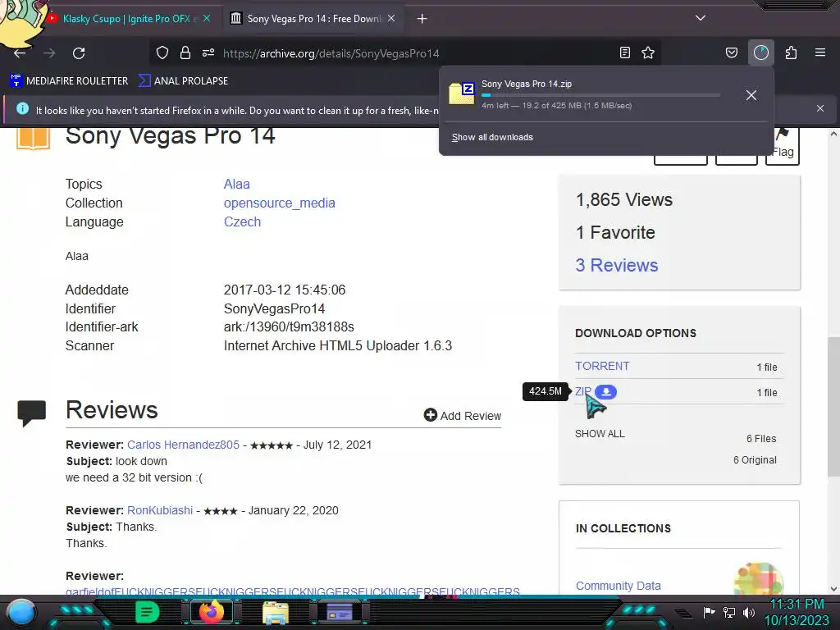This screenshot has height=630, width=840.
Task: Open MEDIAFIRE ROULETTER bookmark
Action: (x=70, y=81)
